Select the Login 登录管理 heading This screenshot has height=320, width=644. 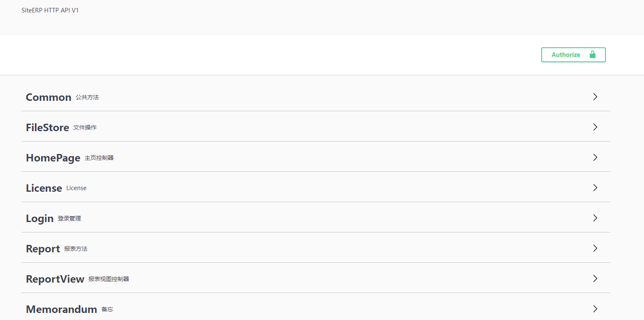pos(40,217)
